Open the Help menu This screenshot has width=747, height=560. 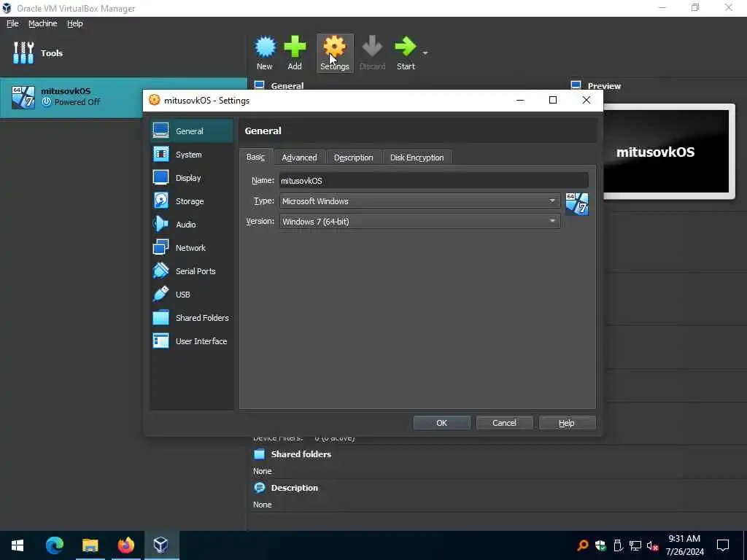pos(75,23)
